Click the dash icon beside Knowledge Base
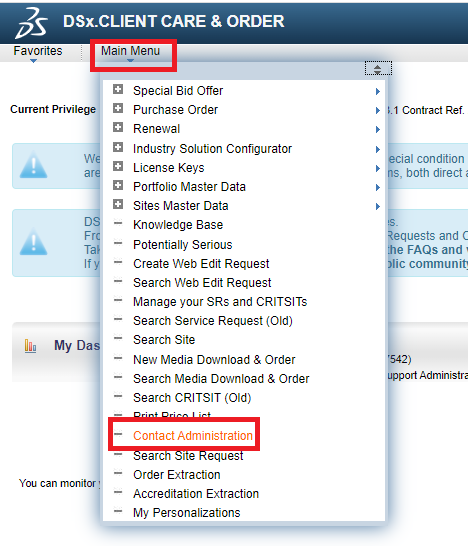The width and height of the screenshot is (468, 546). [118, 223]
